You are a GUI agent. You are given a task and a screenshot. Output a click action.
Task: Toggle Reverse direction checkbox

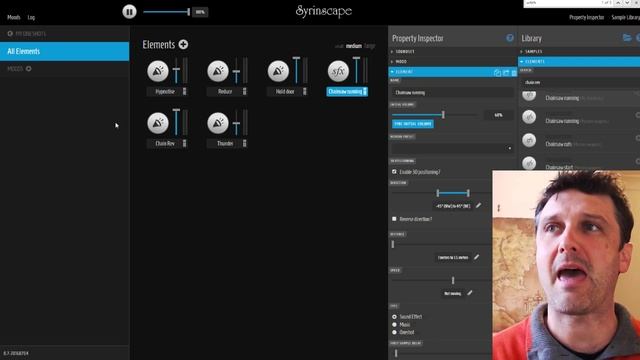(394, 219)
